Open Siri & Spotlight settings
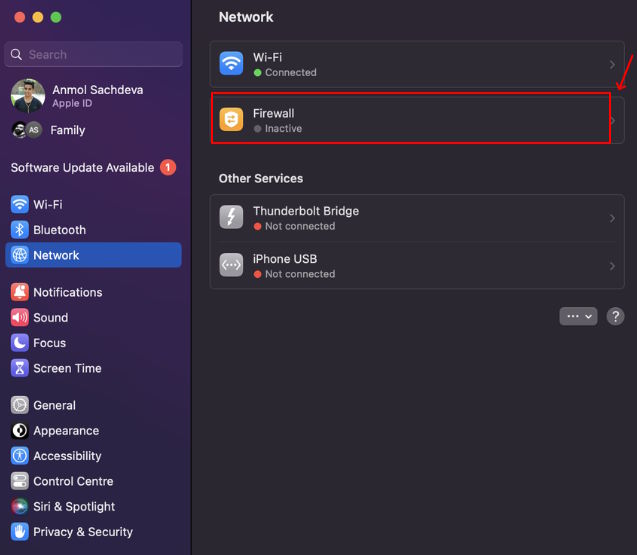The image size is (637, 555). point(93,507)
